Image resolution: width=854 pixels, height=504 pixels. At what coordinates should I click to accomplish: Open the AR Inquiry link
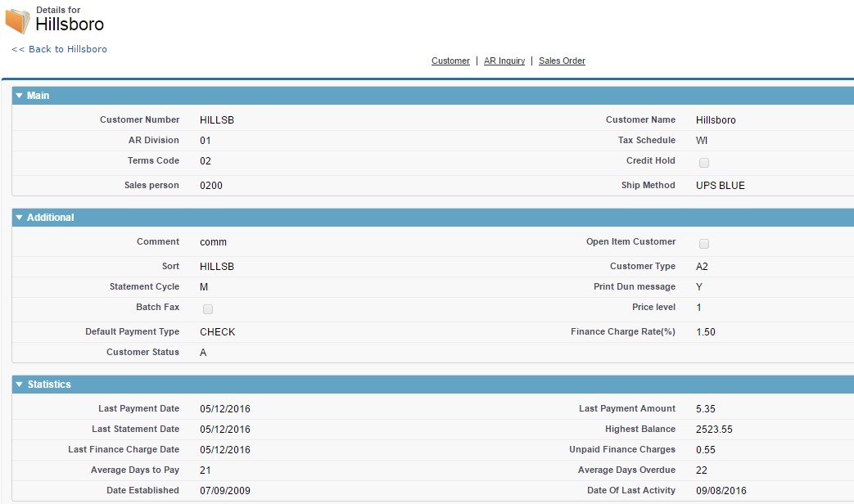(504, 61)
